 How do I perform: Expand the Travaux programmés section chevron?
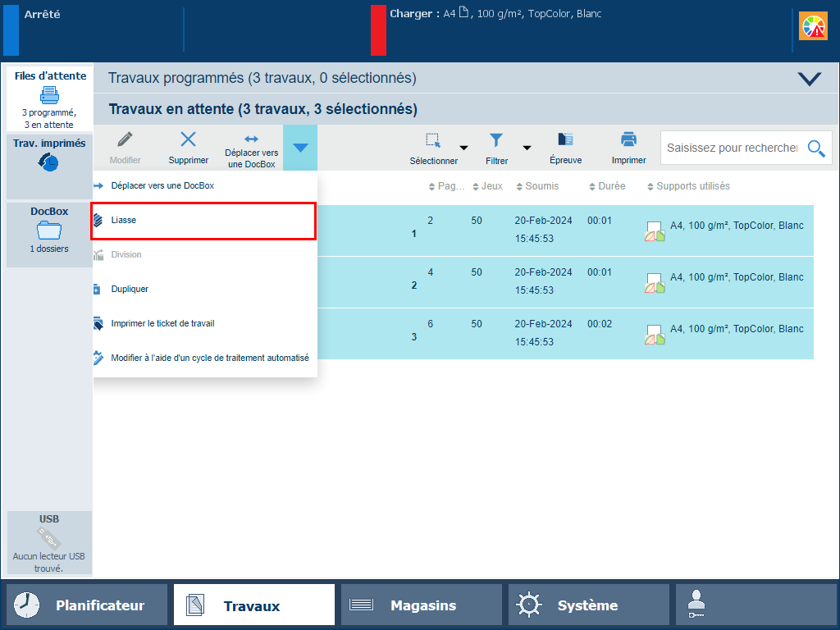[x=809, y=79]
